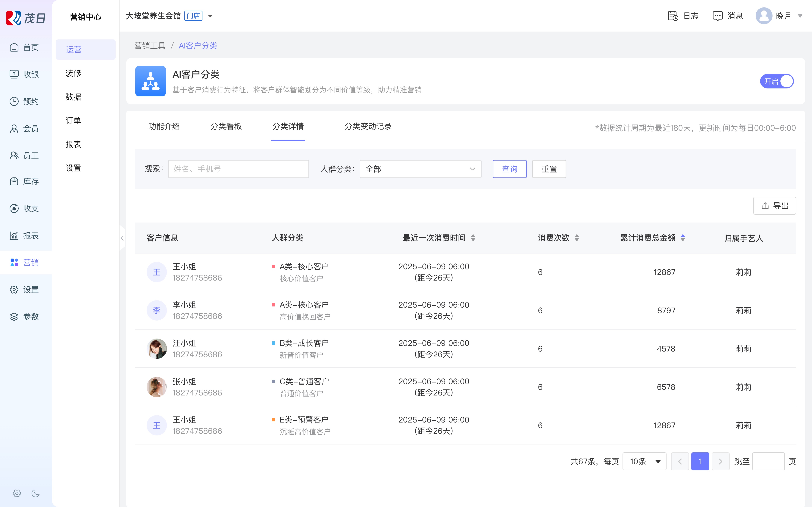Sort by 消费次数 column arrows
812x507 pixels.
(x=576, y=238)
